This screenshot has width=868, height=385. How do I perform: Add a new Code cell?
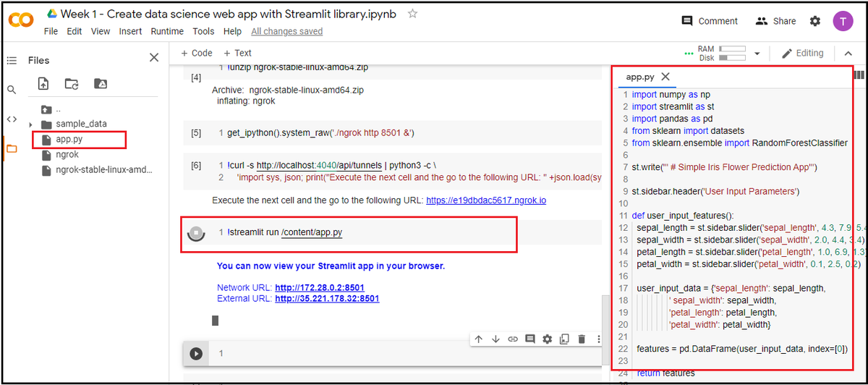coord(197,53)
